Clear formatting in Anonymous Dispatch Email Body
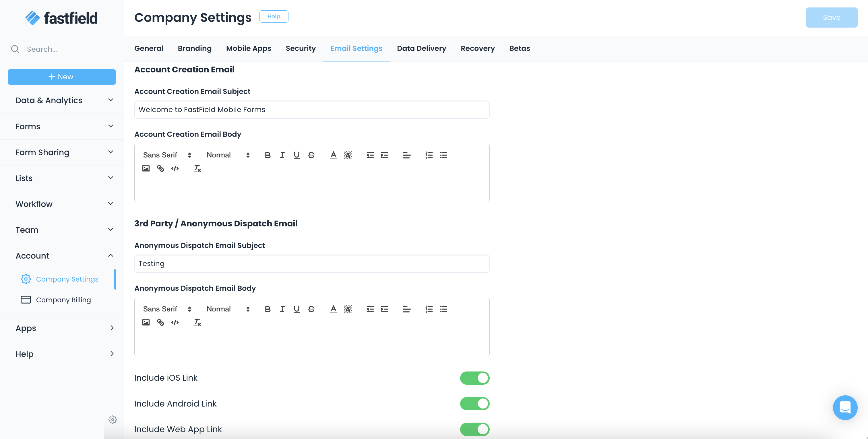868x439 pixels. (197, 322)
